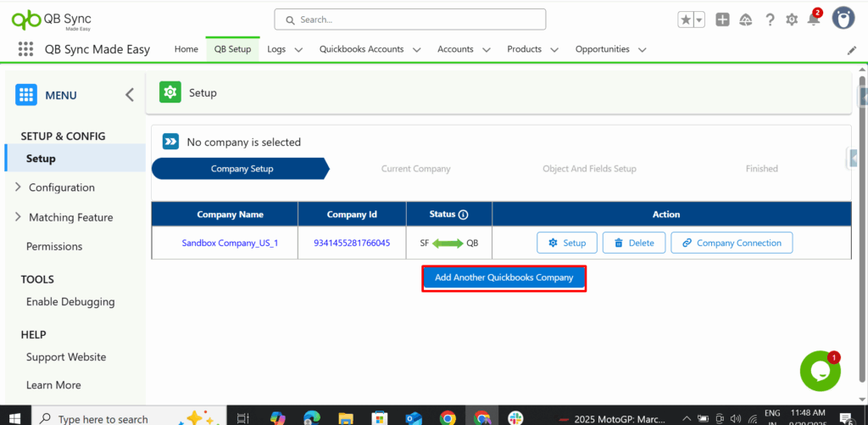Focus the Salesforce search field
This screenshot has width=868, height=425.
click(x=410, y=20)
